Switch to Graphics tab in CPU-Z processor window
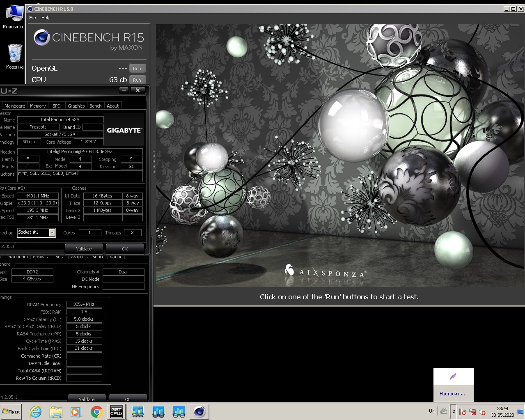Screen dimensions: 525x420 pos(76,106)
